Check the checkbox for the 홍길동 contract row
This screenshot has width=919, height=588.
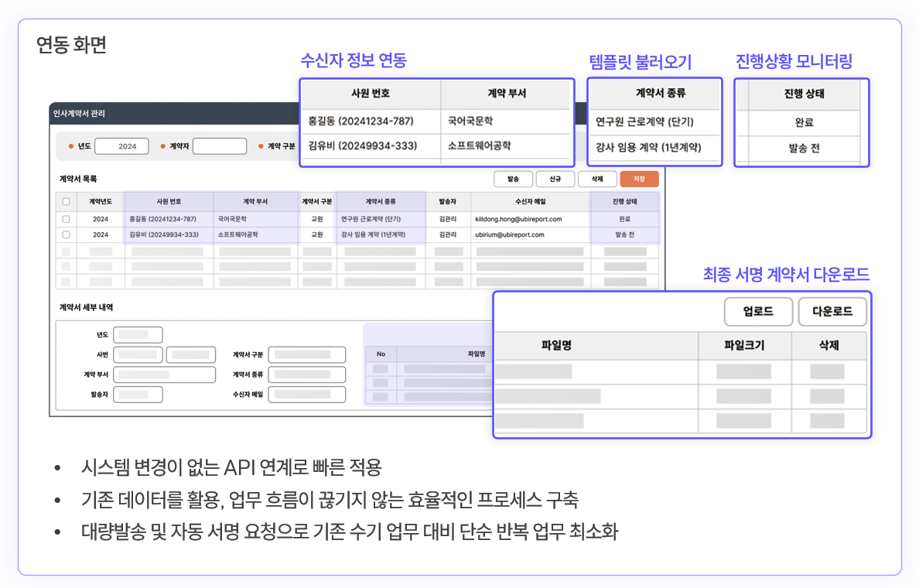[66, 219]
